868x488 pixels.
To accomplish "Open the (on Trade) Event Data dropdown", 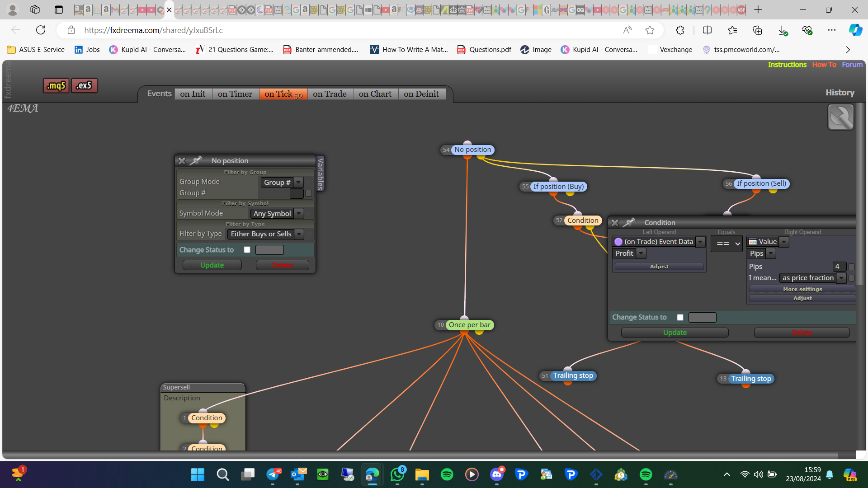I will point(658,242).
